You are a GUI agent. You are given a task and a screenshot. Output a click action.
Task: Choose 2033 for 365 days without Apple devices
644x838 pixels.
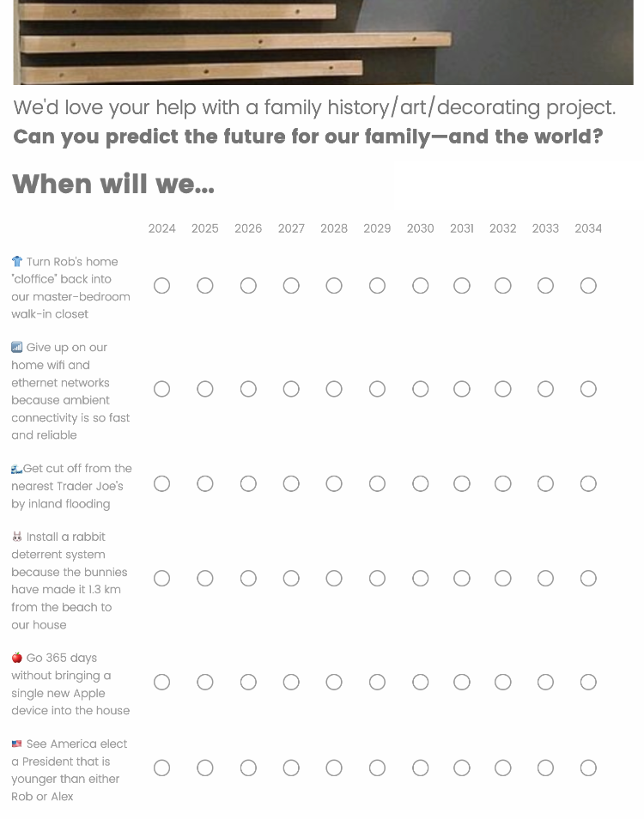click(x=545, y=682)
